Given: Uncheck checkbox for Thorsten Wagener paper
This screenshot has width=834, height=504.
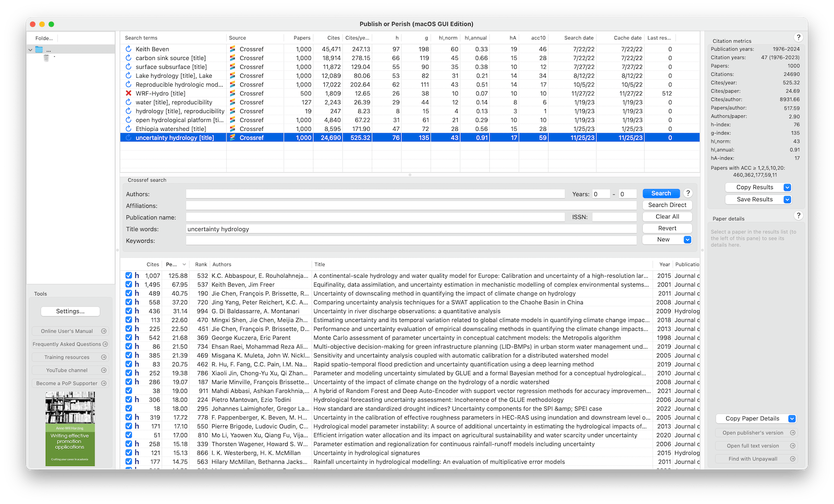Looking at the screenshot, I should (129, 444).
